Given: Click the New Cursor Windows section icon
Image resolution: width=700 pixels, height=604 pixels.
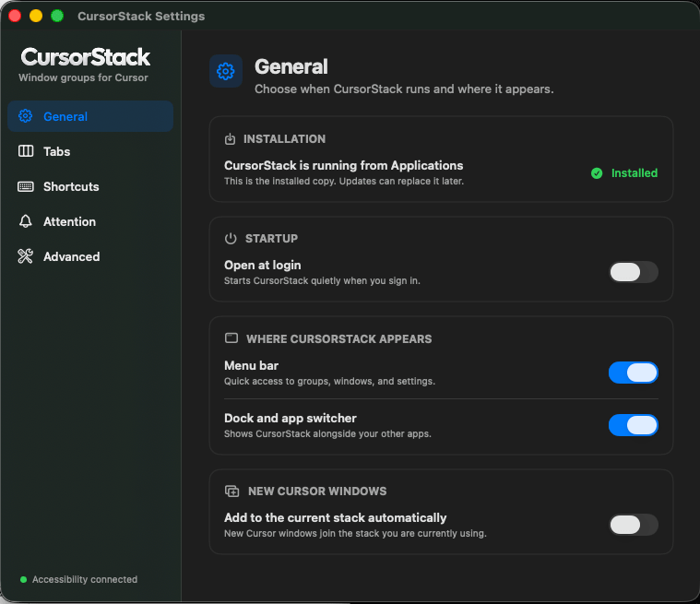Looking at the screenshot, I should pos(231,491).
